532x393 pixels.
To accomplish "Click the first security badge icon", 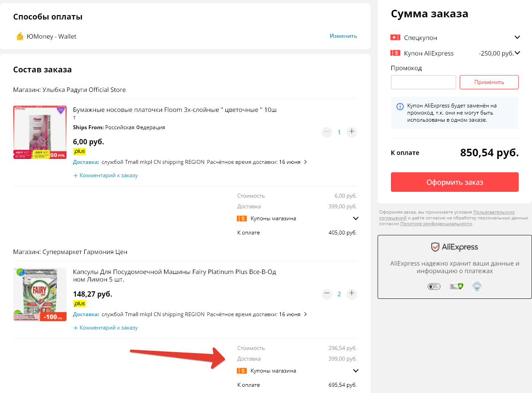I will (434, 286).
